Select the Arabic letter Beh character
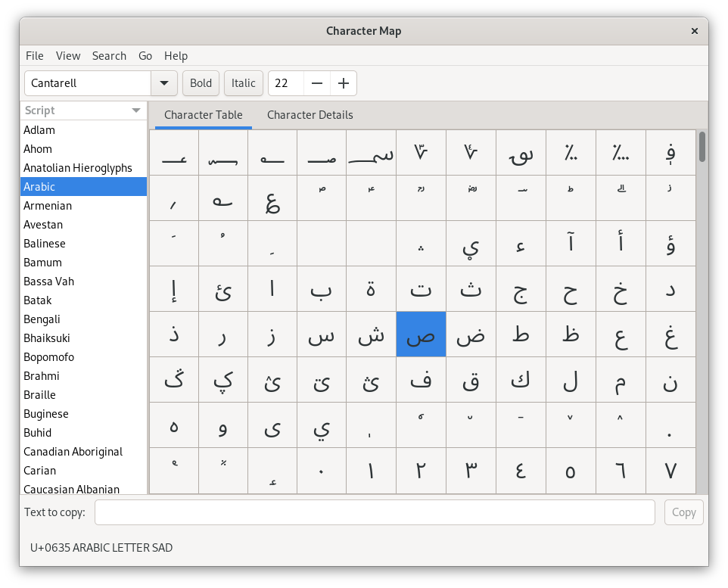Image resolution: width=728 pixels, height=588 pixels. point(322,289)
